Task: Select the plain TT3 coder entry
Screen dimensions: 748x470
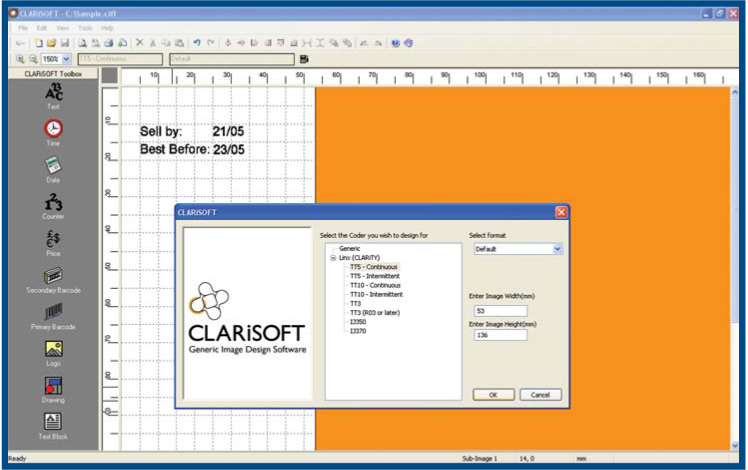Action: pyautogui.click(x=355, y=303)
